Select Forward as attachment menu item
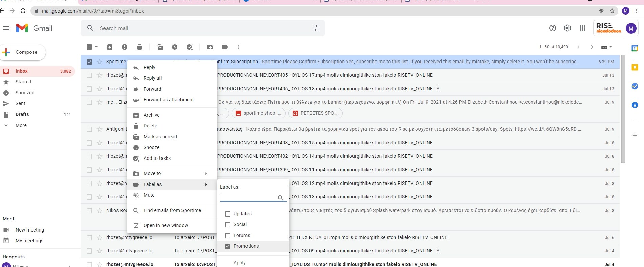This screenshot has height=267, width=644. click(x=169, y=100)
